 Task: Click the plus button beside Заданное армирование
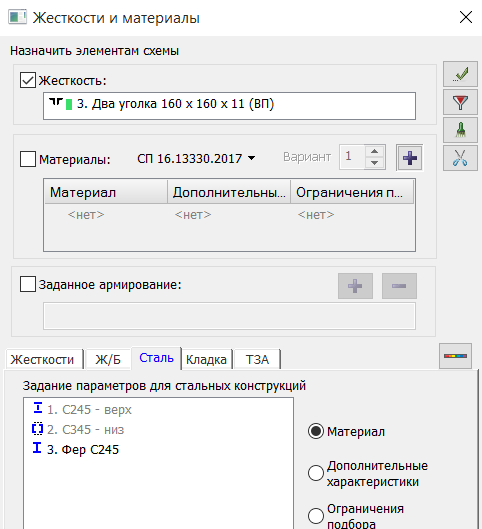[x=355, y=286]
